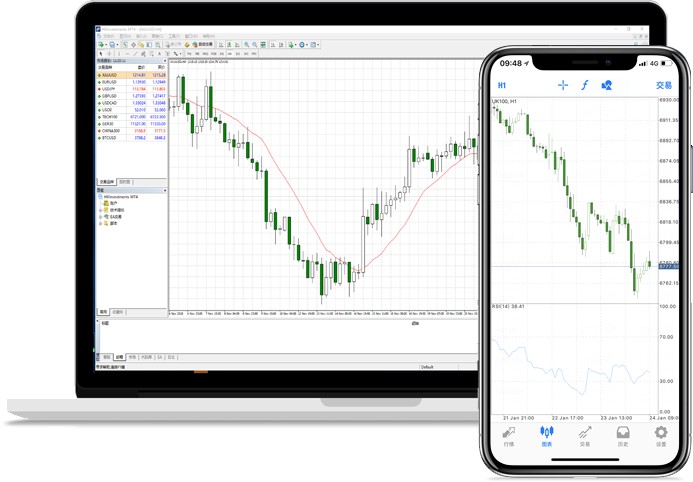Click the Tile Windows grid icon
This screenshot has height=482, width=693.
[263, 45]
